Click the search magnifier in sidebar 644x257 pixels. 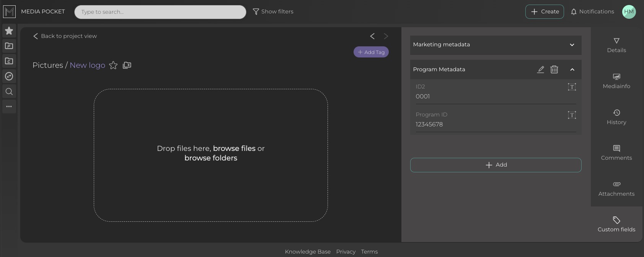coord(9,92)
